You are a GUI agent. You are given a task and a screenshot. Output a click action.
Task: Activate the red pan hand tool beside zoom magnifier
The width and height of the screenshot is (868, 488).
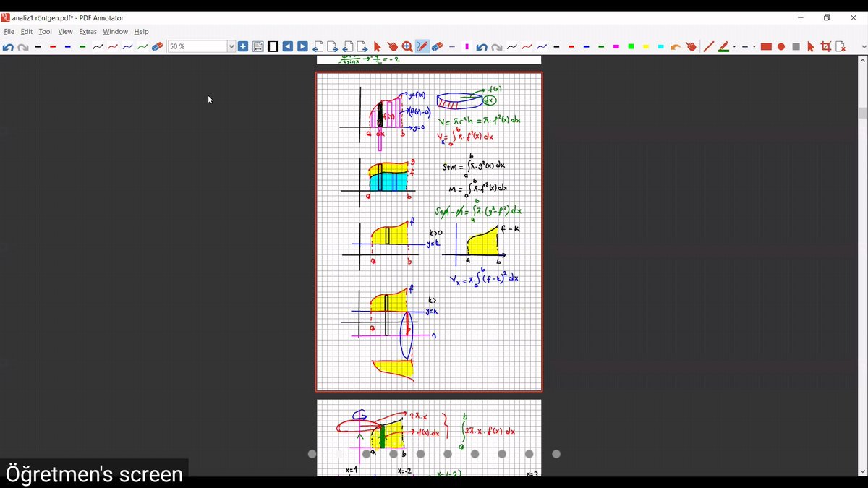(392, 47)
